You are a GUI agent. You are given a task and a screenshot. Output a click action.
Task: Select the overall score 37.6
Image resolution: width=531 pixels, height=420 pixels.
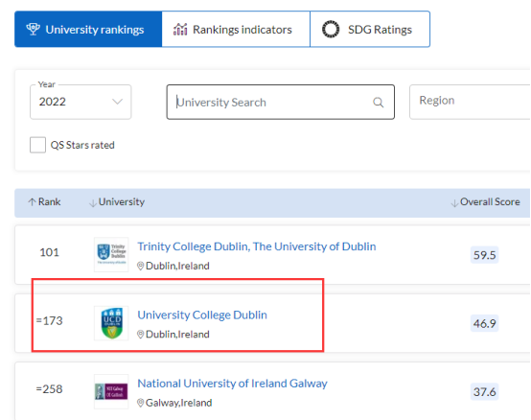pos(485,392)
